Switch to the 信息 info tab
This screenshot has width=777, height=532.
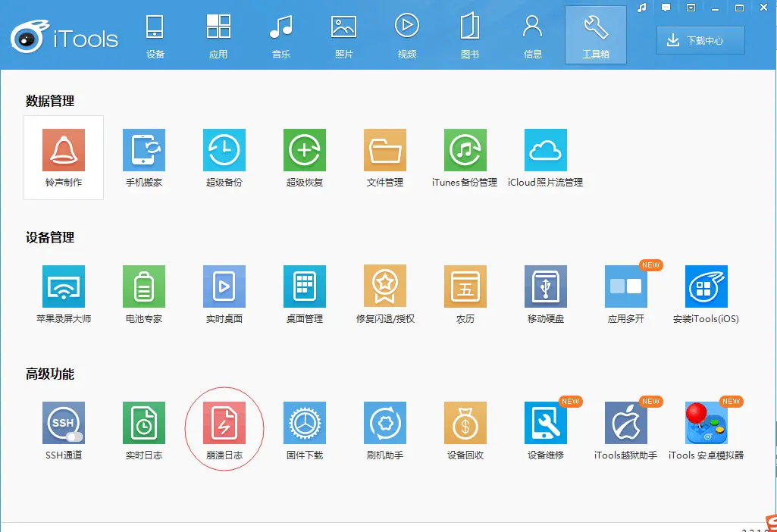pos(533,36)
